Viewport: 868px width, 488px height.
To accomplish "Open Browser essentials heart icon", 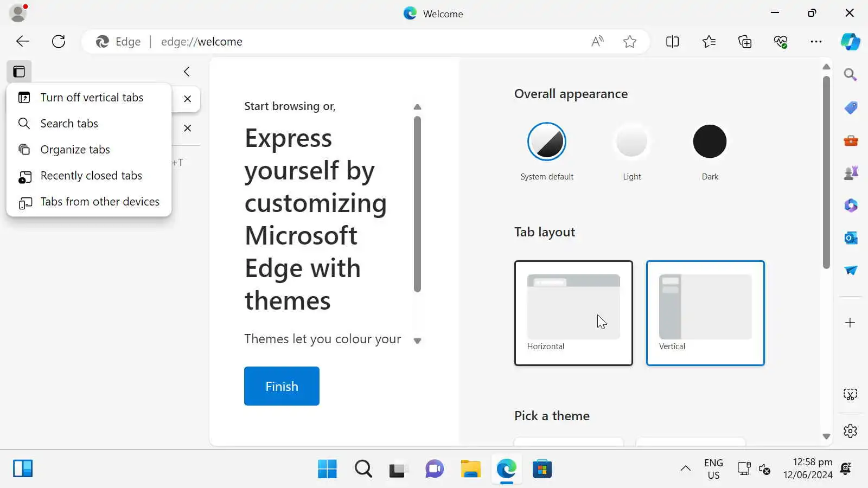I will tap(781, 42).
